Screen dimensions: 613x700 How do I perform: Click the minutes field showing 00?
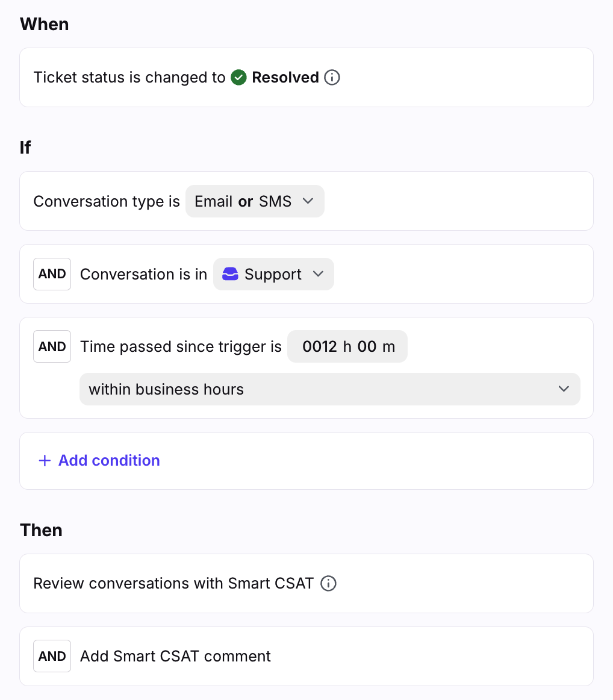[x=367, y=346]
